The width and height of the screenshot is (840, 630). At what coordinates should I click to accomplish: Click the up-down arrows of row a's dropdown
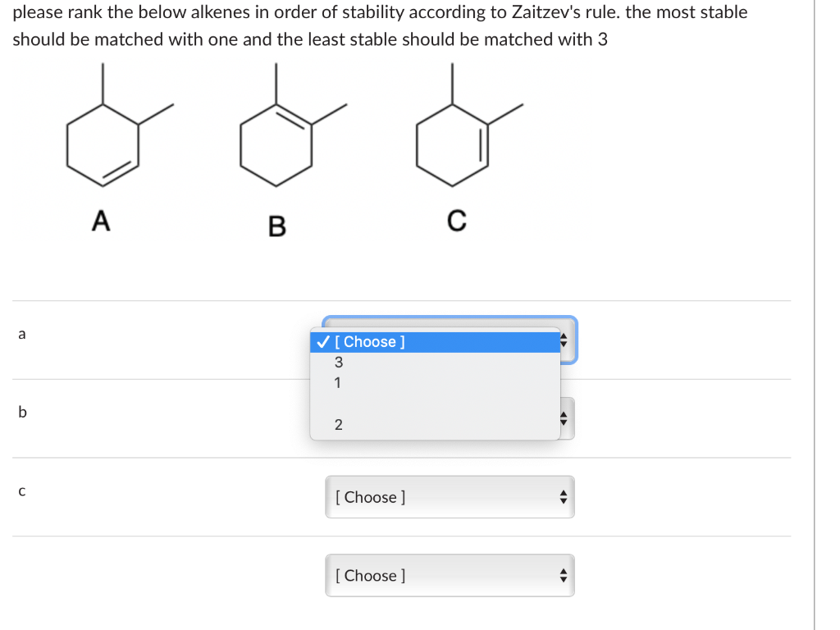coord(563,340)
